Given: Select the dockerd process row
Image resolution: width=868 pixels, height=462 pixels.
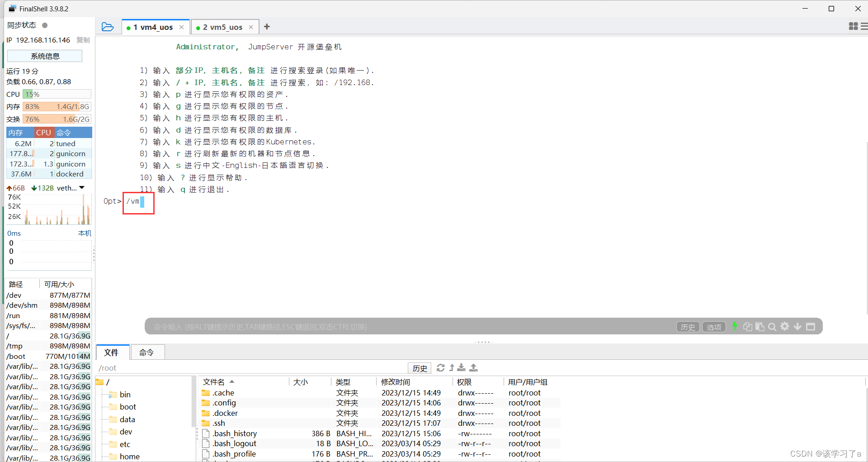Looking at the screenshot, I should click(49, 174).
